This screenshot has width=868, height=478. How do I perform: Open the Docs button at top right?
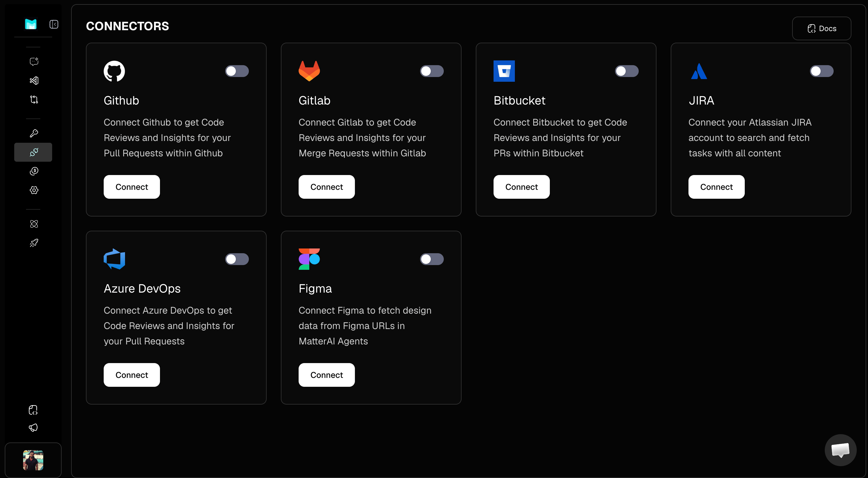click(821, 29)
